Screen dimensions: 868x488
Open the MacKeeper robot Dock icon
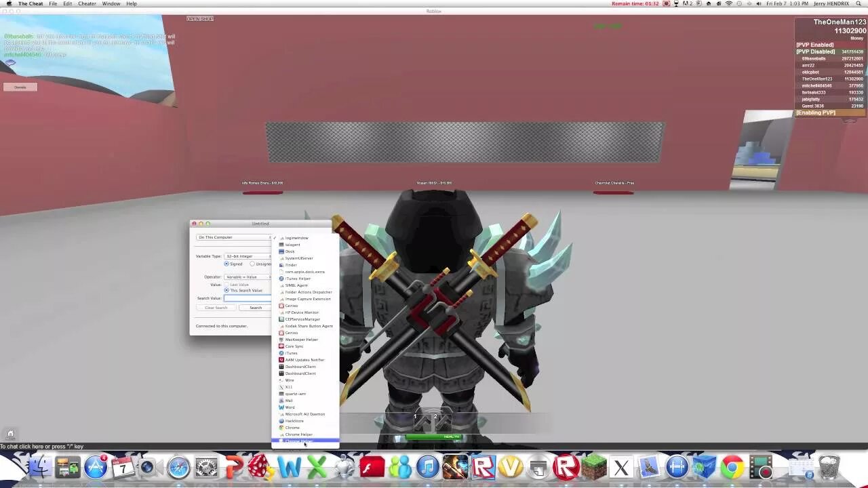coord(344,468)
